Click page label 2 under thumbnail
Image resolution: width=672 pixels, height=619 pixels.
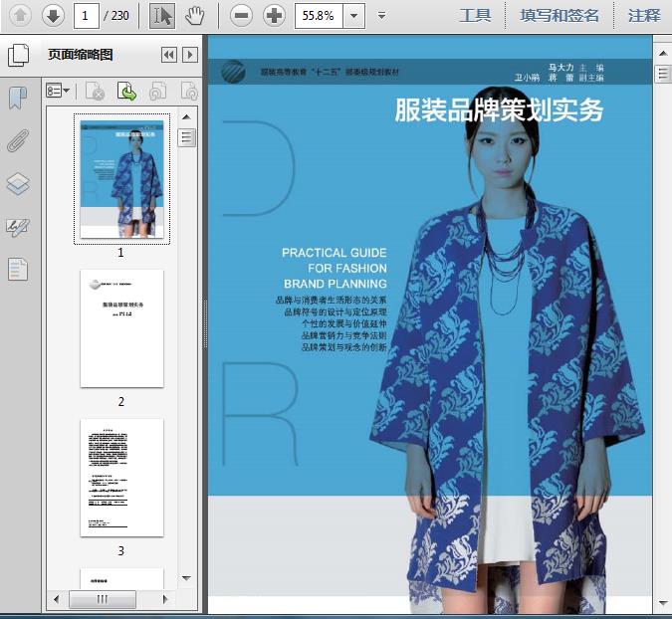121,402
